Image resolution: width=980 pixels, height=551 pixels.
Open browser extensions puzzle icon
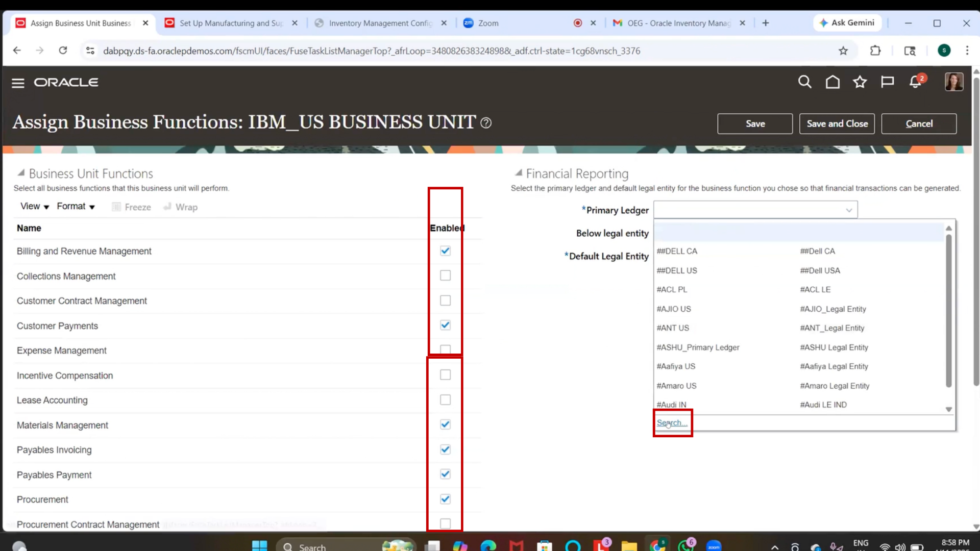coord(875,51)
